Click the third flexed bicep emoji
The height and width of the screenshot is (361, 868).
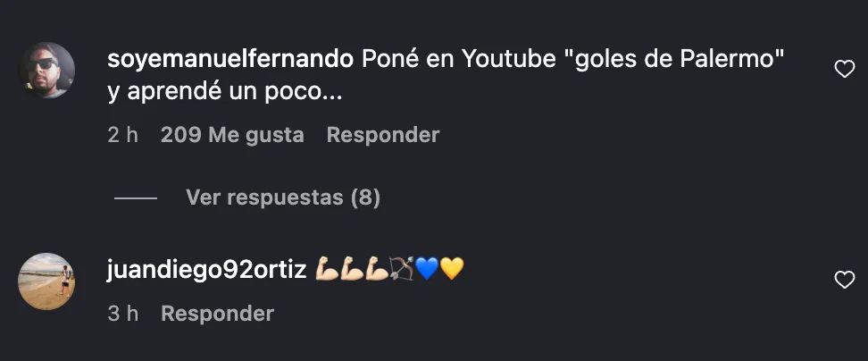[x=377, y=270]
